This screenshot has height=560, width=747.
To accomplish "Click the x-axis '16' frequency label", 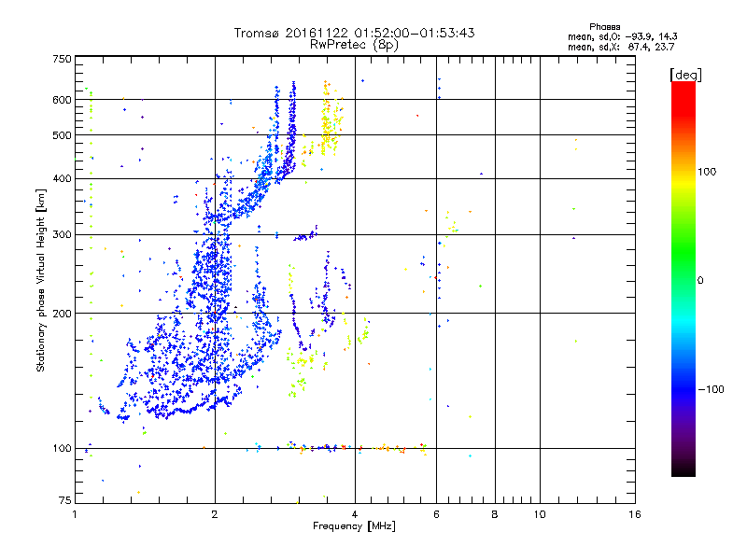I will 635,514.
